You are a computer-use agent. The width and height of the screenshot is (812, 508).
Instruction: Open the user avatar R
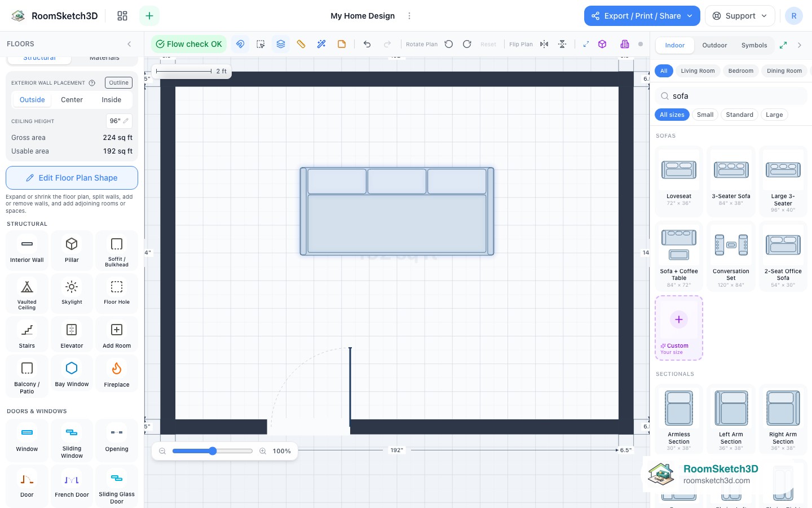tap(793, 16)
